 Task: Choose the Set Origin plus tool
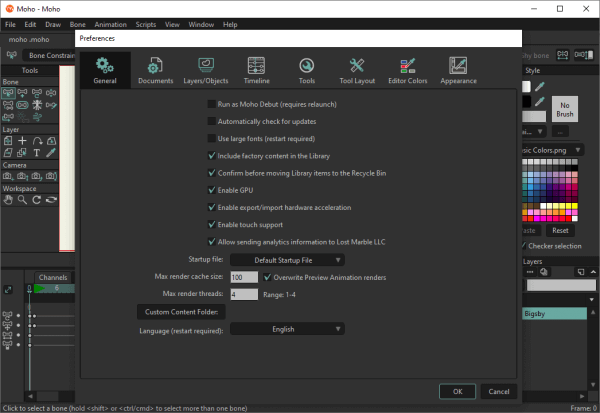point(23,141)
